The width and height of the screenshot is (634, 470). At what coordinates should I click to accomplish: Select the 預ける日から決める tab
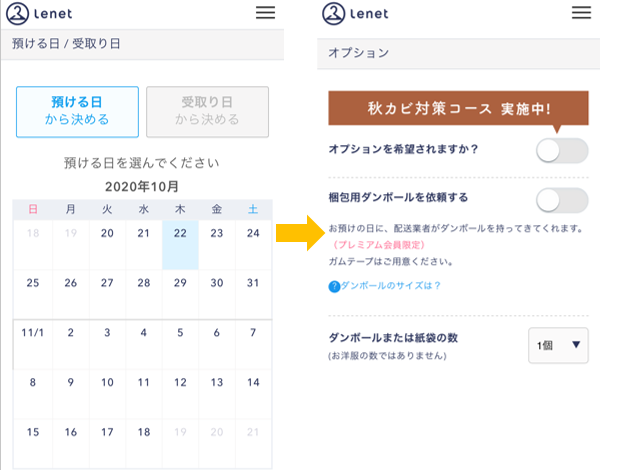(77, 112)
